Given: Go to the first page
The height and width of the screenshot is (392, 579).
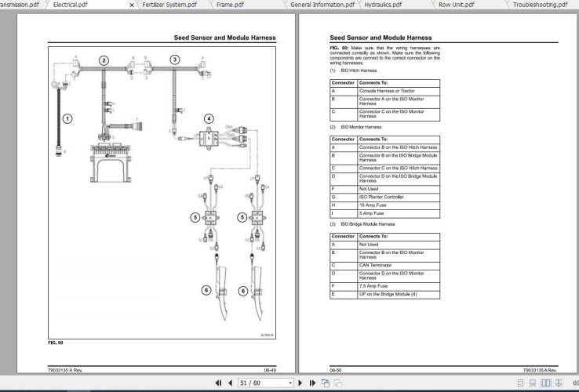Looking at the screenshot, I should pos(218,383).
